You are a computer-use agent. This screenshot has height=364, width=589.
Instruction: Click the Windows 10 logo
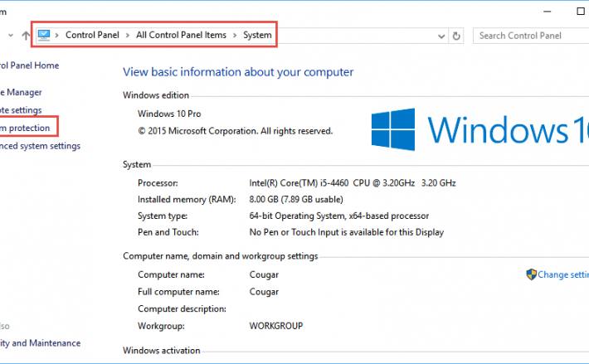(x=480, y=129)
